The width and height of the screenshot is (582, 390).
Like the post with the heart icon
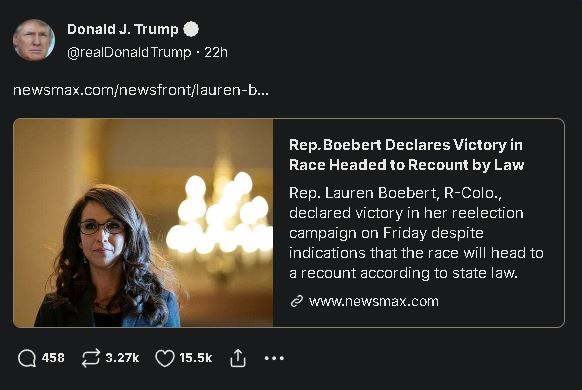[164, 358]
